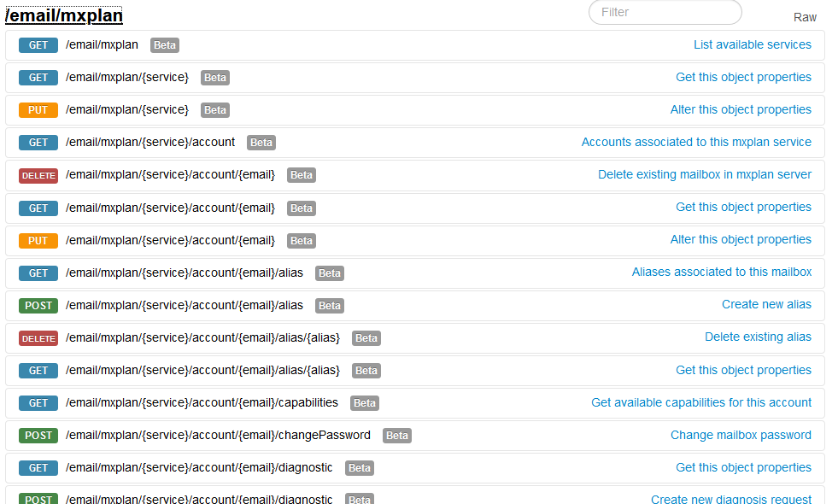Click POST badge for the alias endpoint
Image resolution: width=838 pixels, height=504 pixels.
point(38,306)
